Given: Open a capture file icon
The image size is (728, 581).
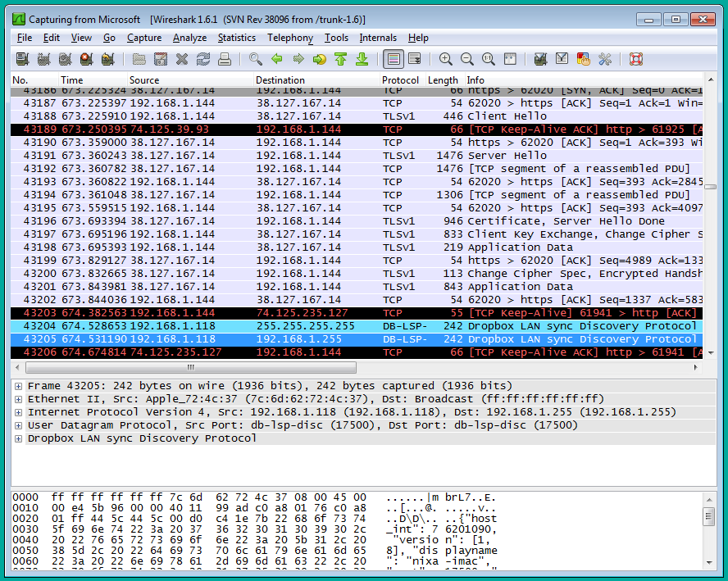Looking at the screenshot, I should pyautogui.click(x=139, y=59).
